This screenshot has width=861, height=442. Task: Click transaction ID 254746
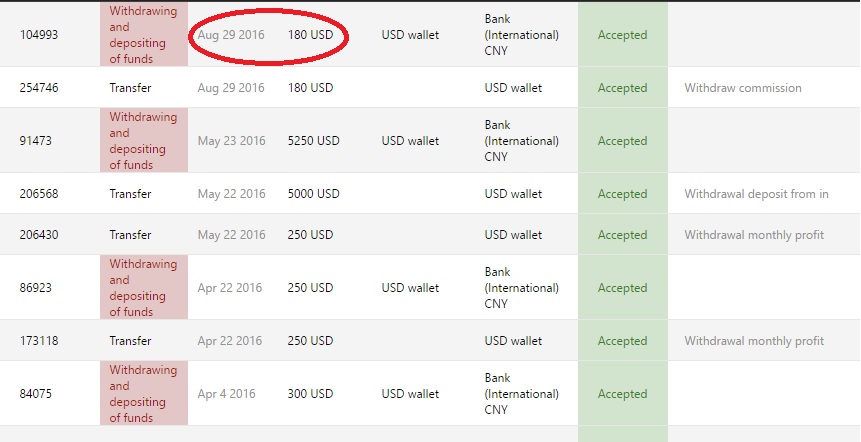39,88
